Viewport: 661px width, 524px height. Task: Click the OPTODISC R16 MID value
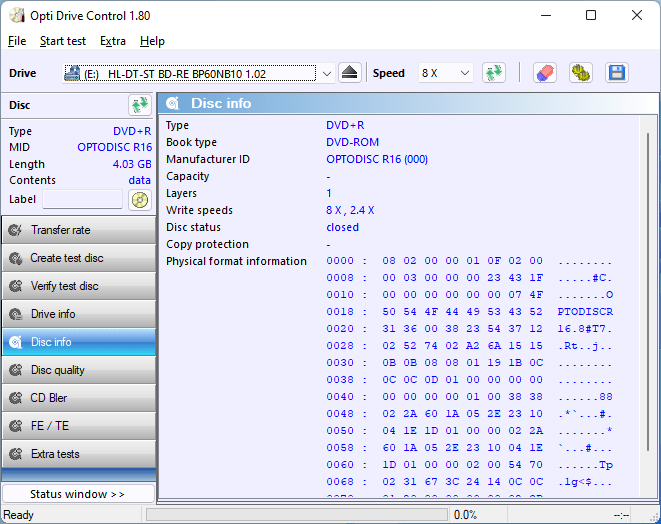coord(115,147)
